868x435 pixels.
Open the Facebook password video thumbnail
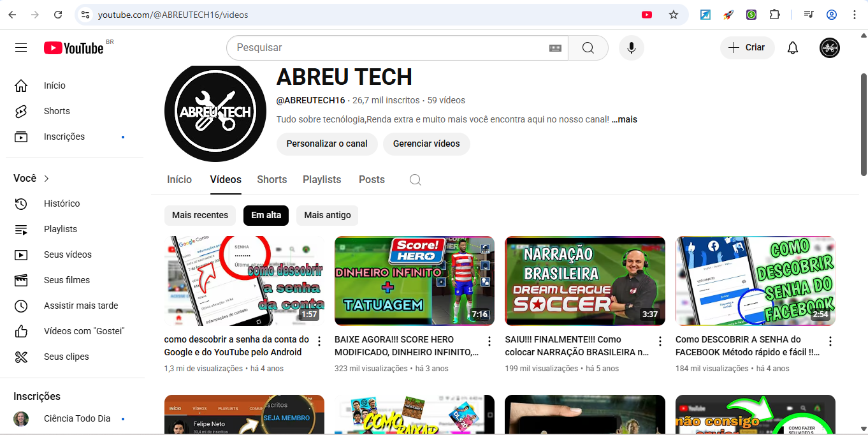[755, 281]
